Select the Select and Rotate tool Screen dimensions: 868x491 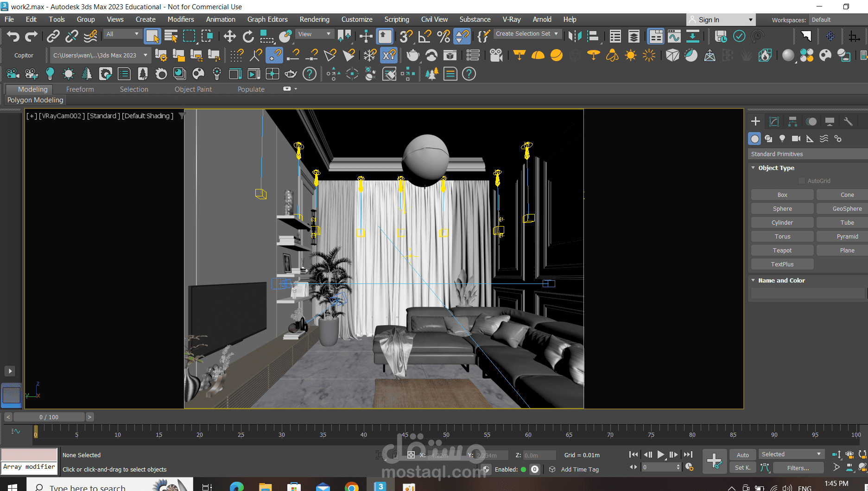point(248,36)
